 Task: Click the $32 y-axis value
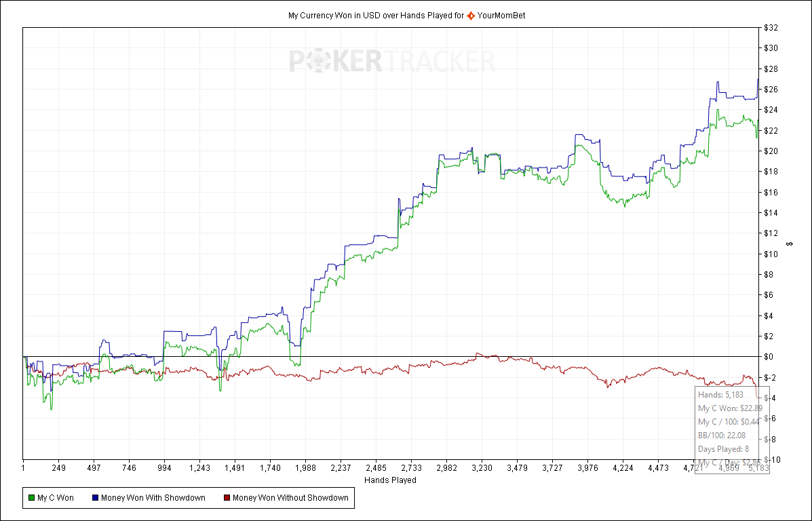point(771,28)
